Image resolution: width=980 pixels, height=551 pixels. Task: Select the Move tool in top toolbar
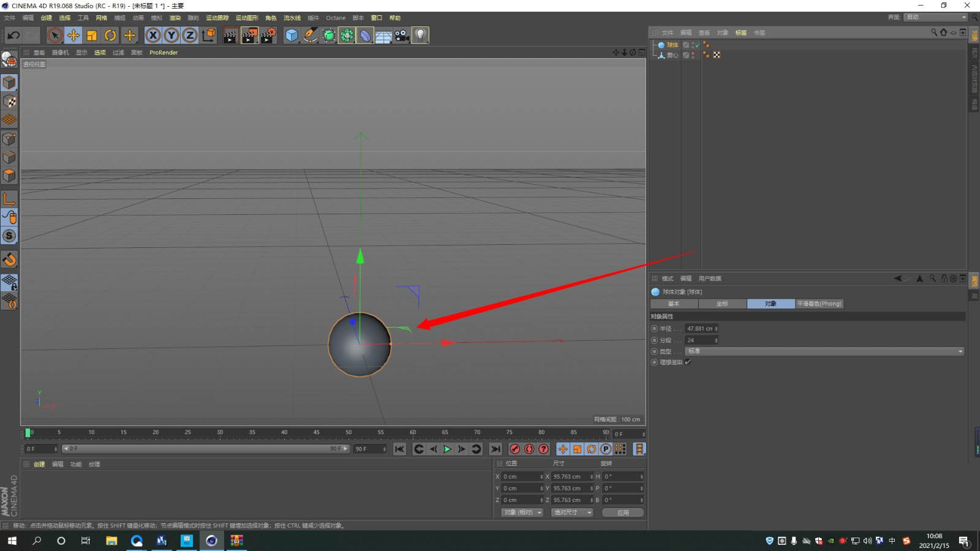(x=73, y=36)
